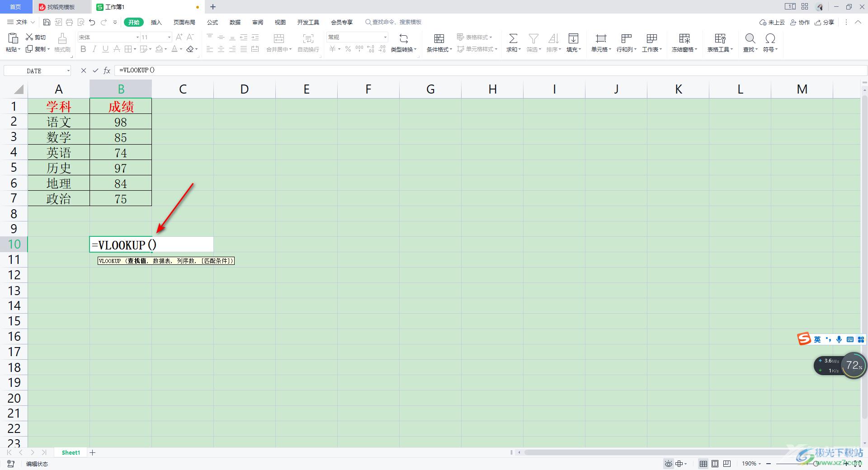Toggle Underline formatting
This screenshot has height=470, width=868.
105,49
